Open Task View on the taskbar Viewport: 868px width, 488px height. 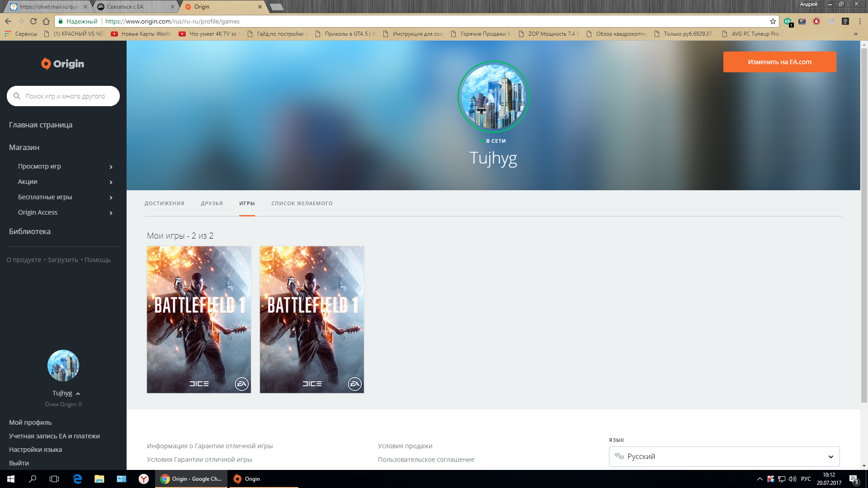[54, 479]
